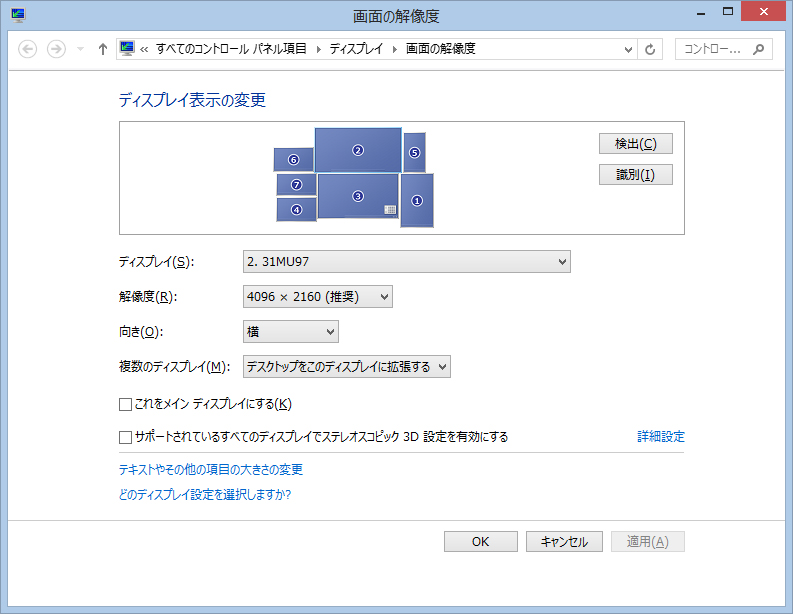Screen dimensions: 793x614
Task: Click the window title bar icon
Action: [x=18, y=15]
